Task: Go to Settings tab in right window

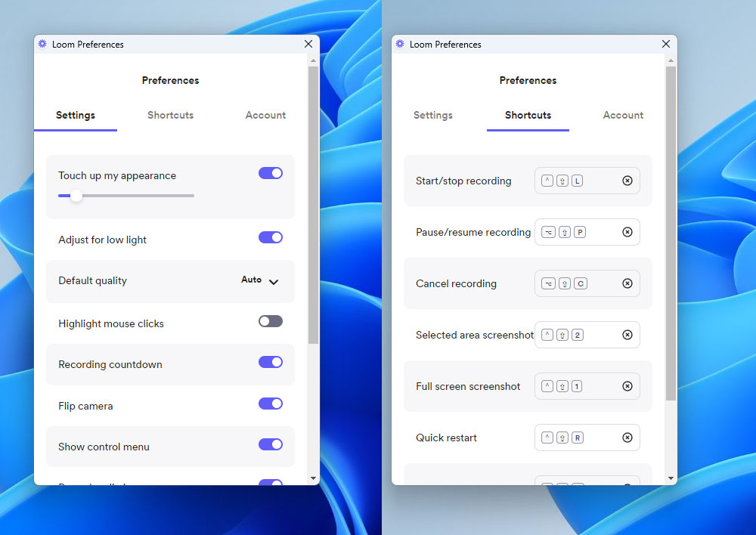Action: tap(433, 115)
